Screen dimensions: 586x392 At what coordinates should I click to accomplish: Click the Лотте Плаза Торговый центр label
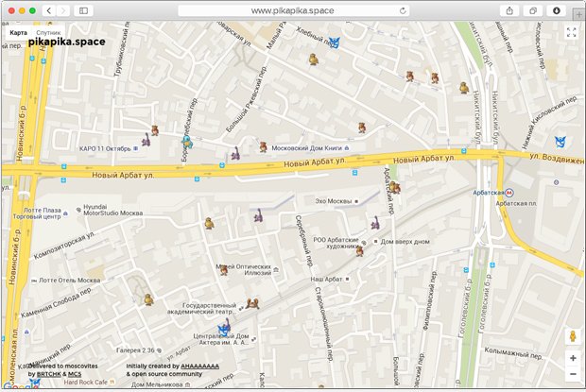coord(37,213)
